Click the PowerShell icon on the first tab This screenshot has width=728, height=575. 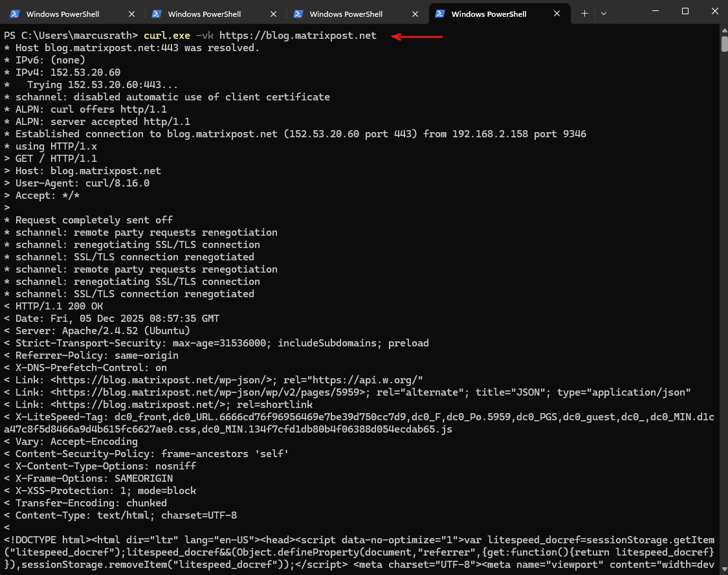coord(14,14)
